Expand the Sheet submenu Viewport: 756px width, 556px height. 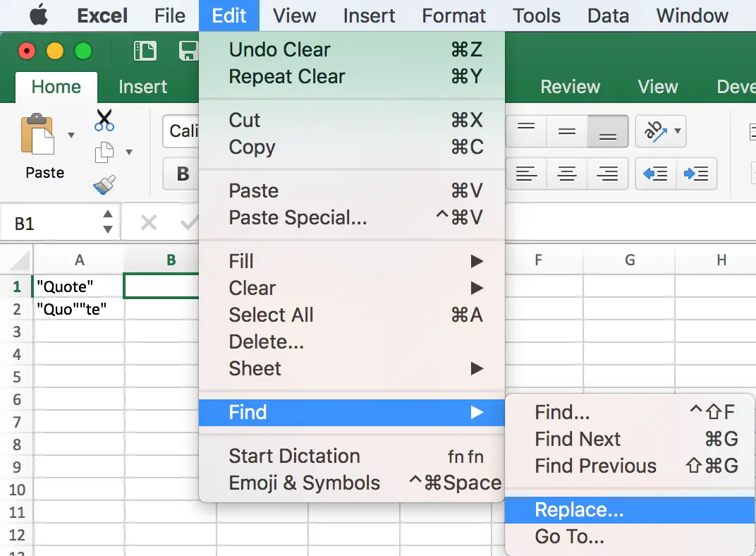pyautogui.click(x=351, y=368)
